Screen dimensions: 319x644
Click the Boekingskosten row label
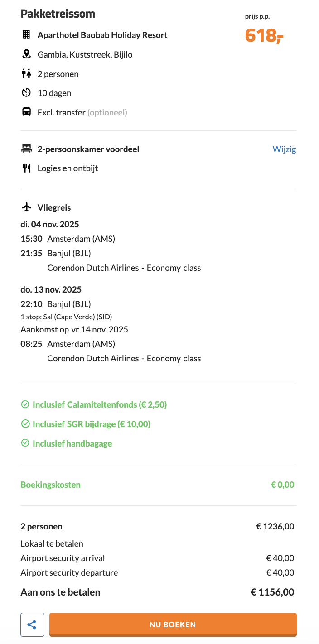[51, 485]
